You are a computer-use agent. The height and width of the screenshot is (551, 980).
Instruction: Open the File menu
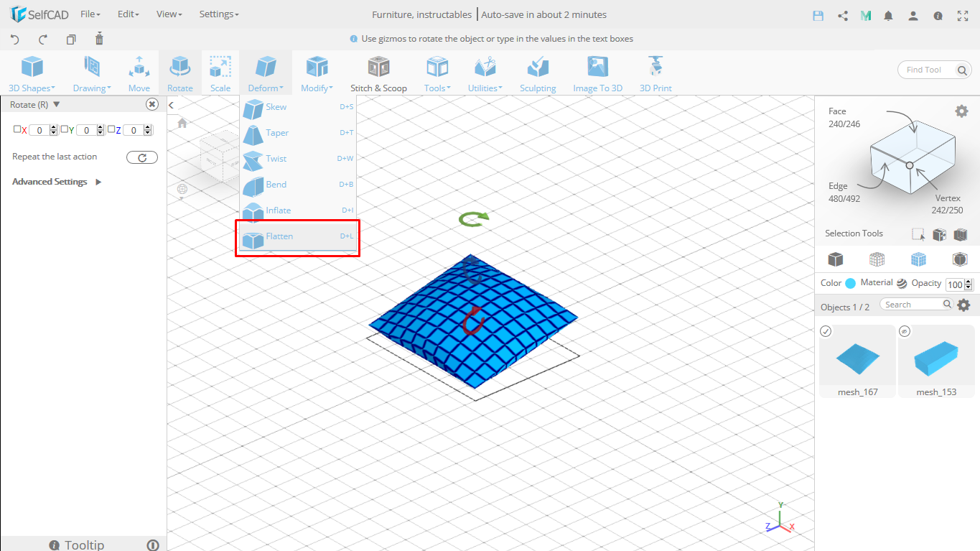coord(90,14)
